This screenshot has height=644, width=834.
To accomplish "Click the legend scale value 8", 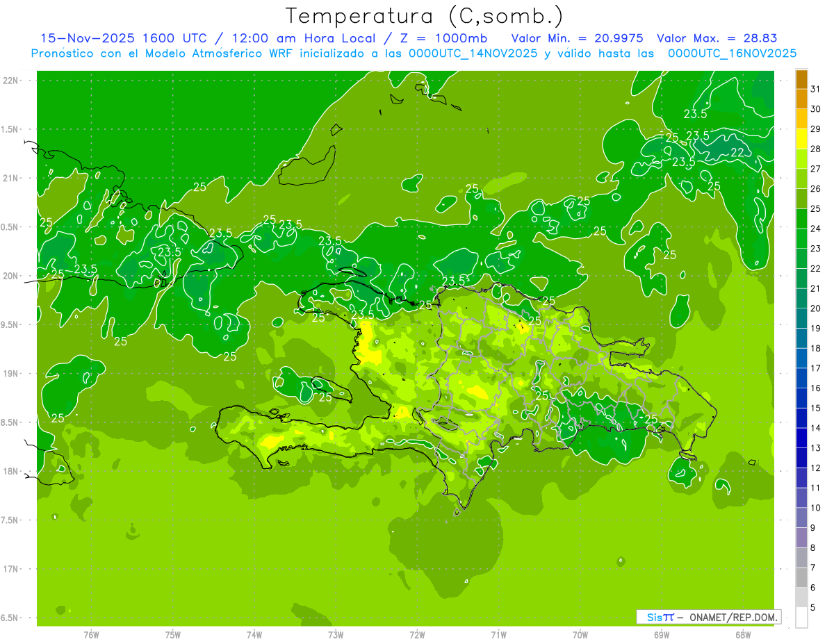I will [x=813, y=547].
